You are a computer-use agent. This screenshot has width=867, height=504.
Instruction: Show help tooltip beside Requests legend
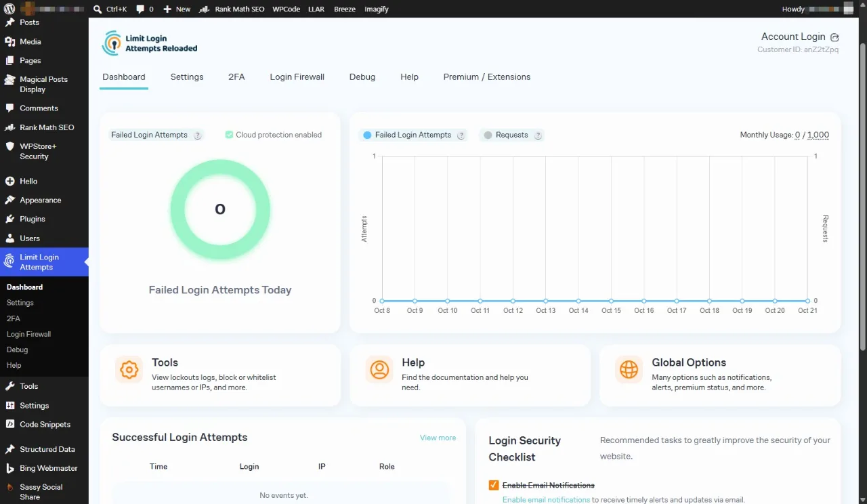point(538,135)
